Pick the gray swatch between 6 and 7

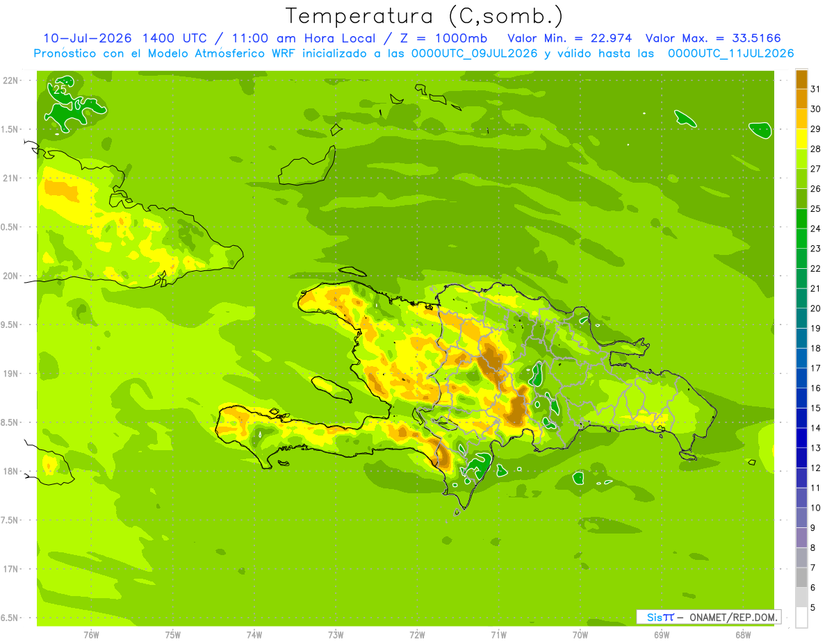[801, 578]
